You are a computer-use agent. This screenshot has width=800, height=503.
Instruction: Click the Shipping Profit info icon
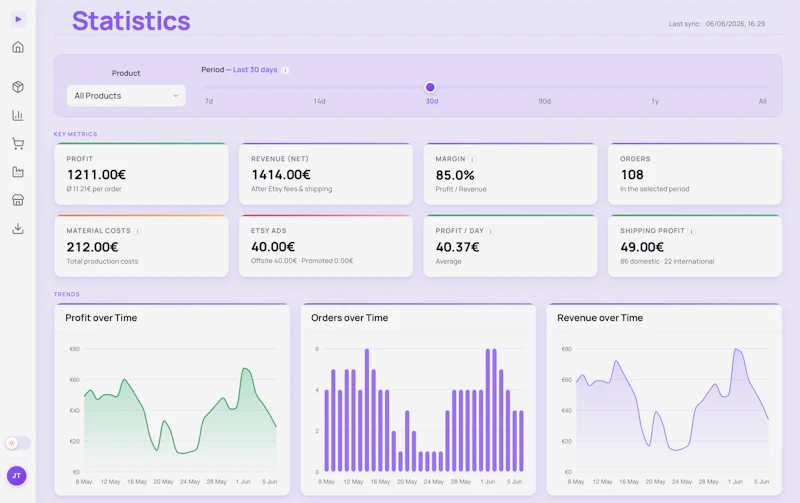pos(692,231)
